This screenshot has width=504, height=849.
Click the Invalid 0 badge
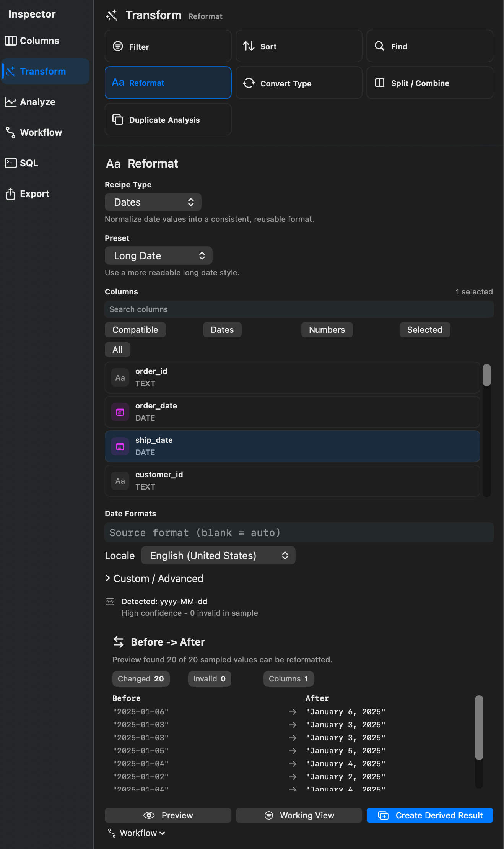coord(210,679)
